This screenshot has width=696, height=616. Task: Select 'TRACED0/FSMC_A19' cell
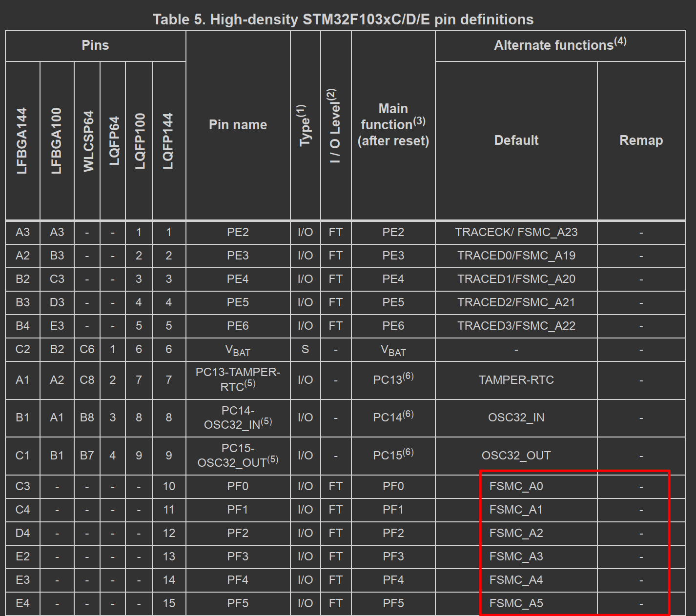pos(516,256)
